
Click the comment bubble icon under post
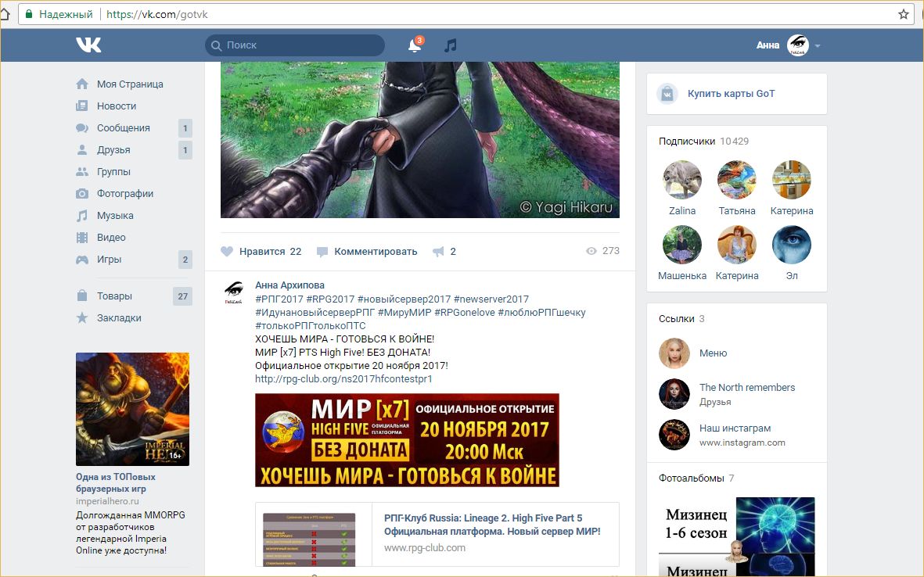(x=322, y=252)
